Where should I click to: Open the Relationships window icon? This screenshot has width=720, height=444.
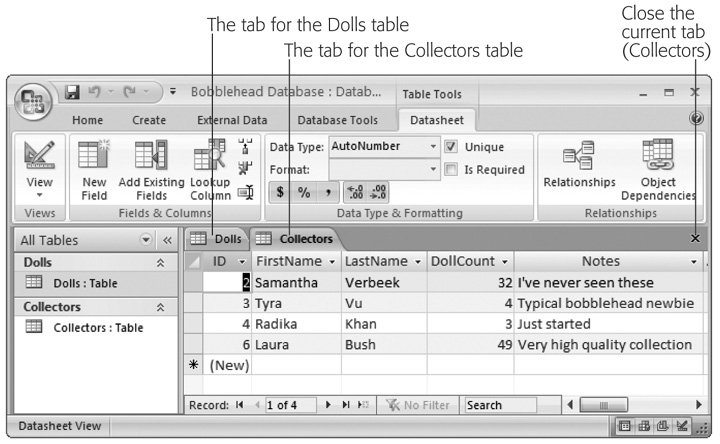[579, 155]
